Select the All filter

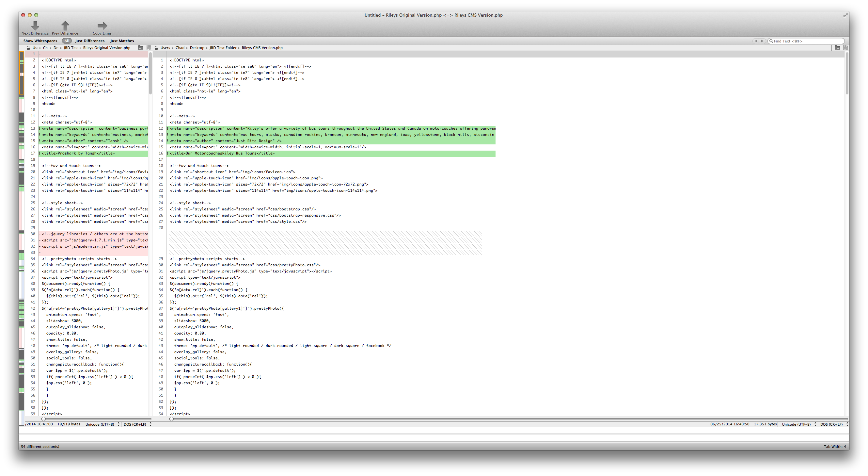point(67,41)
